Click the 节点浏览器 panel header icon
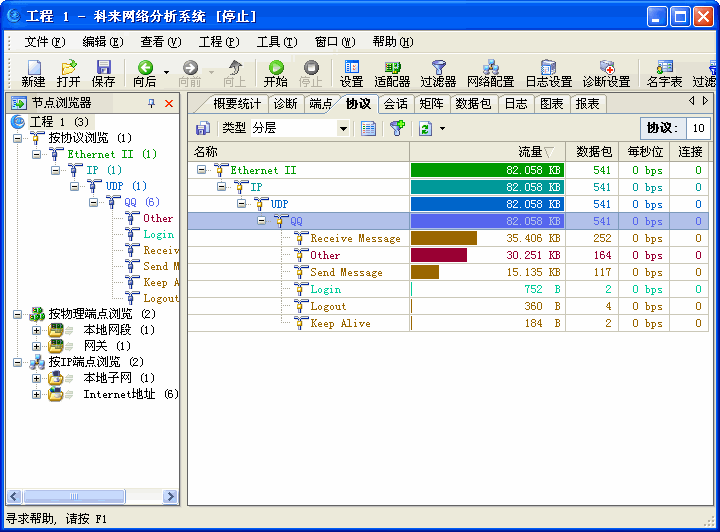The image size is (720, 532). click(19, 103)
